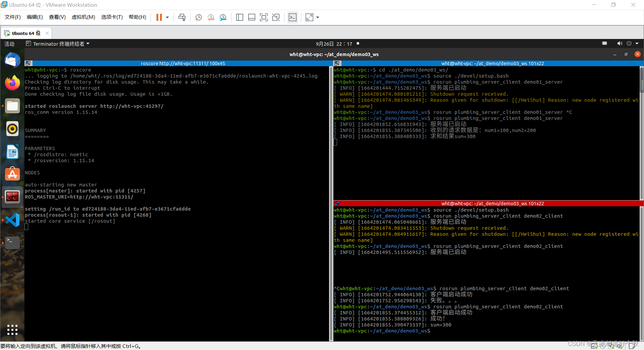Click the top-right pane group icon
Image resolution: width=644 pixels, height=350 pixels.
point(337,63)
